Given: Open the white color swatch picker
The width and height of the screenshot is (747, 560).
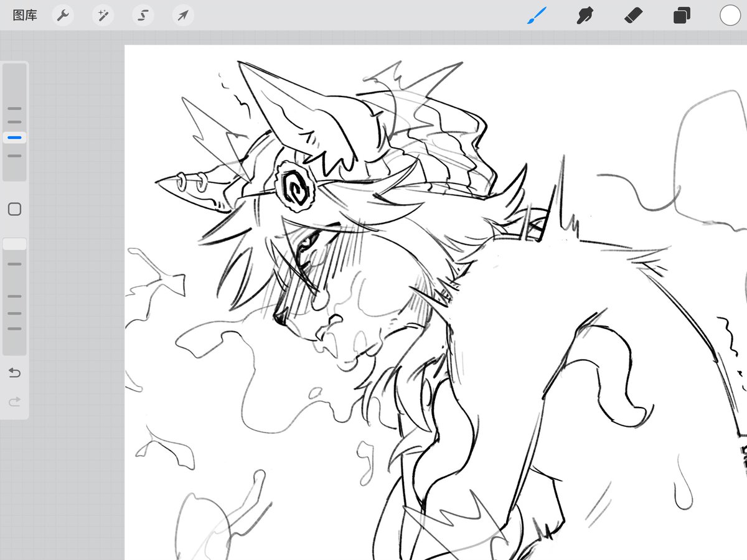Looking at the screenshot, I should click(x=730, y=16).
